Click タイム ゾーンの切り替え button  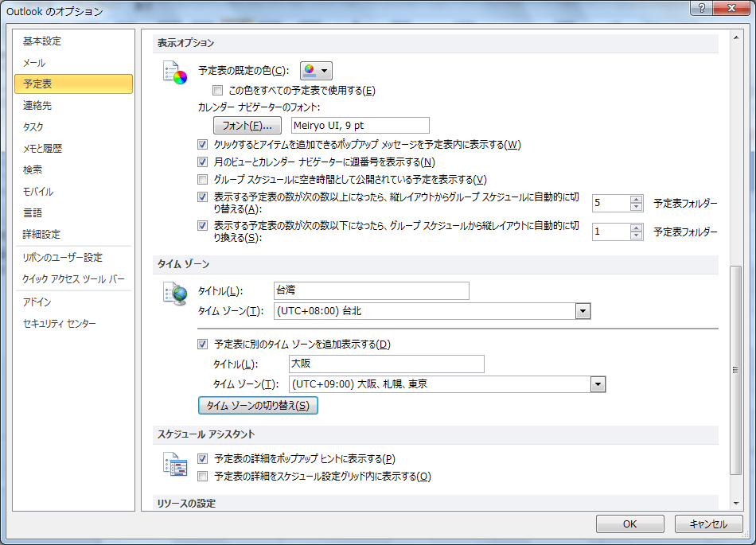(258, 405)
